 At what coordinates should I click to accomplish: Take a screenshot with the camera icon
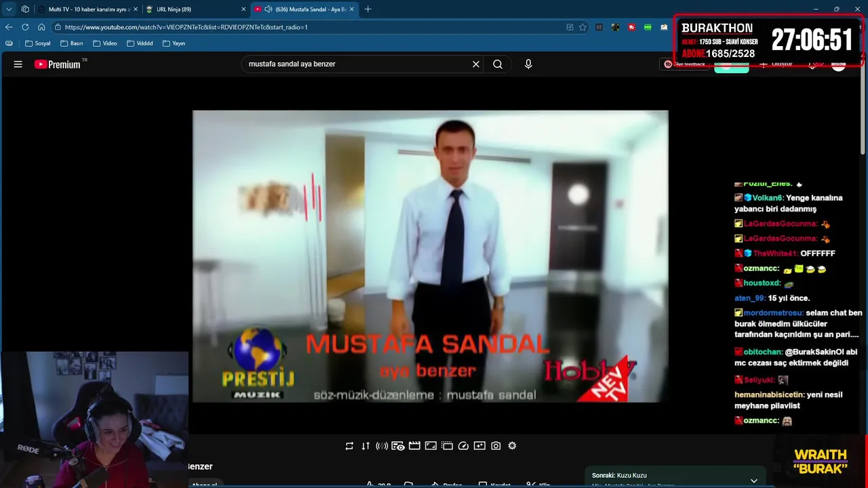496,446
